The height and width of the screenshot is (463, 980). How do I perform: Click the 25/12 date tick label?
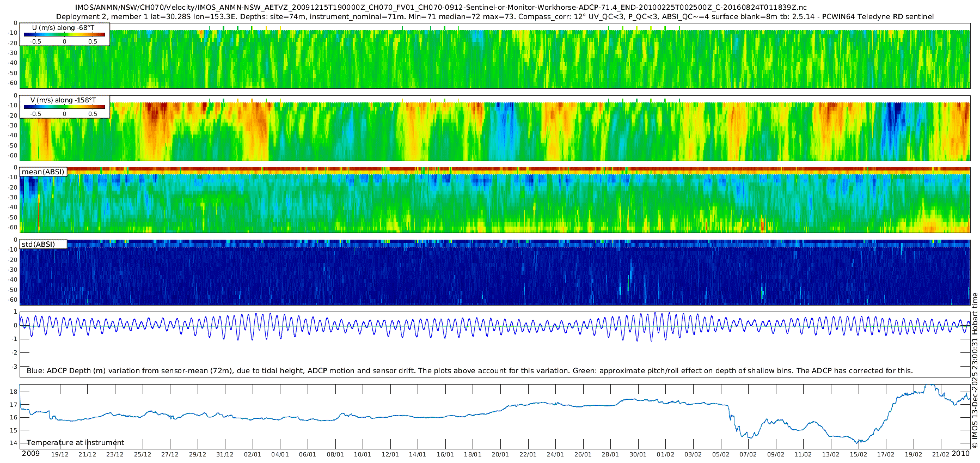click(143, 454)
